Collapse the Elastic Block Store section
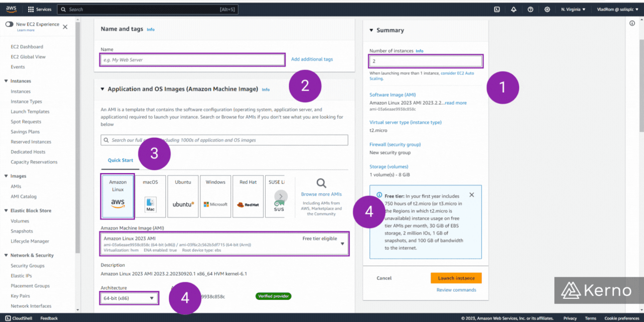 coord(6,210)
